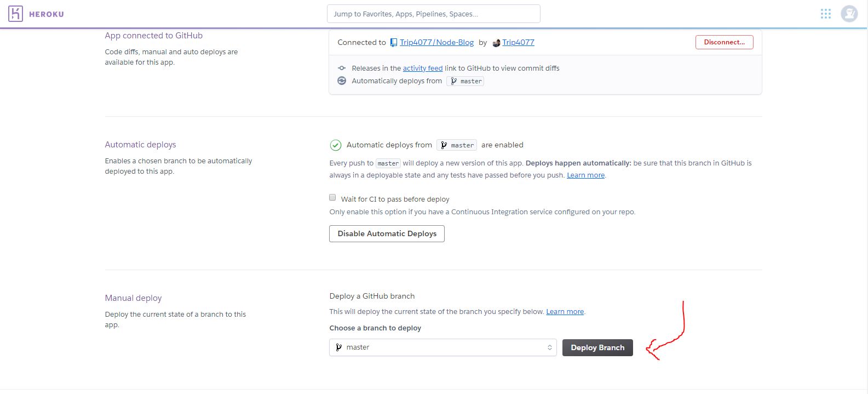Click the inline master code tag in Every push text

point(388,163)
